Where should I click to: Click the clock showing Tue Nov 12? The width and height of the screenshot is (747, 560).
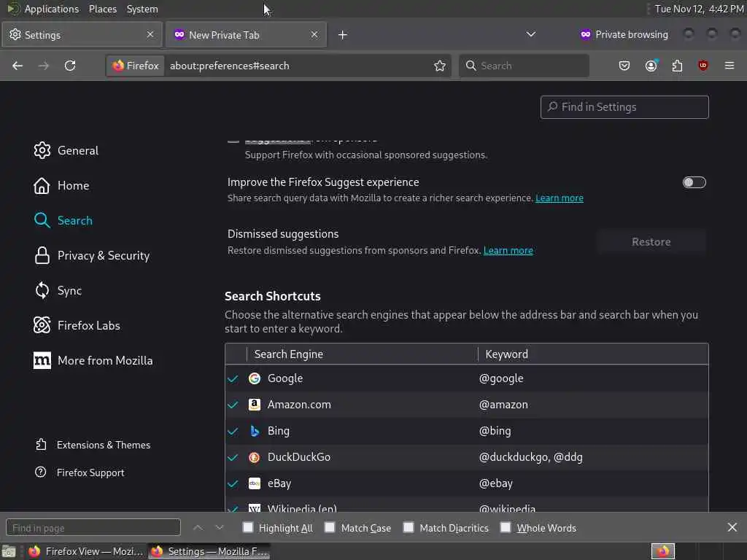(x=699, y=9)
